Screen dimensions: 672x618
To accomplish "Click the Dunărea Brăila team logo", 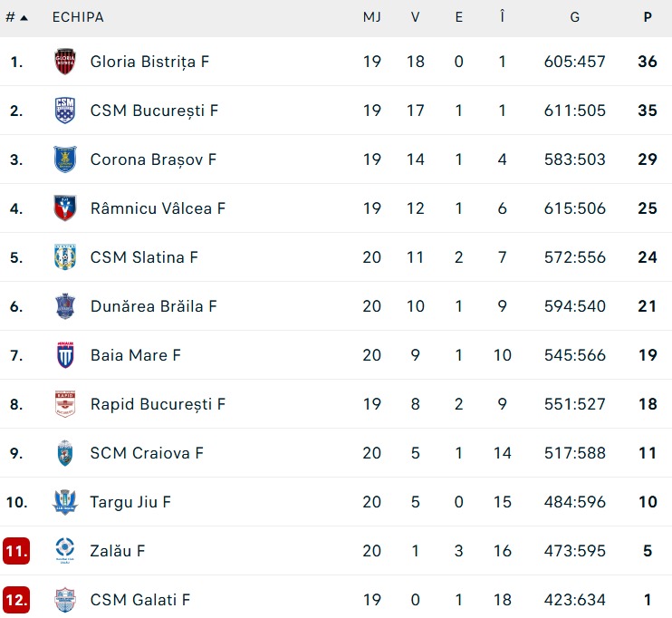I will pos(65,306).
